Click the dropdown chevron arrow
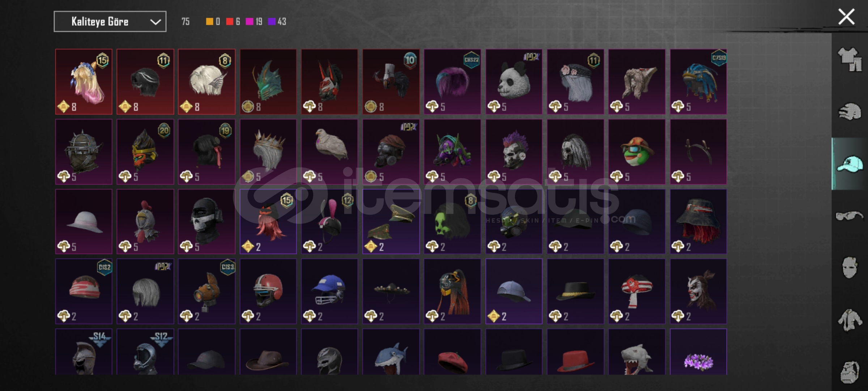The image size is (868, 391). 156,22
